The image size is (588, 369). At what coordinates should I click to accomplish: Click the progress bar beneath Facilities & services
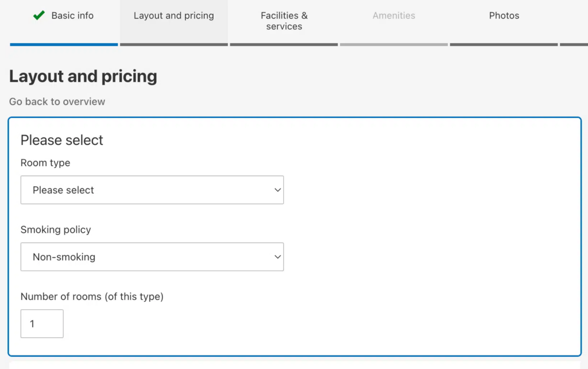coord(284,44)
